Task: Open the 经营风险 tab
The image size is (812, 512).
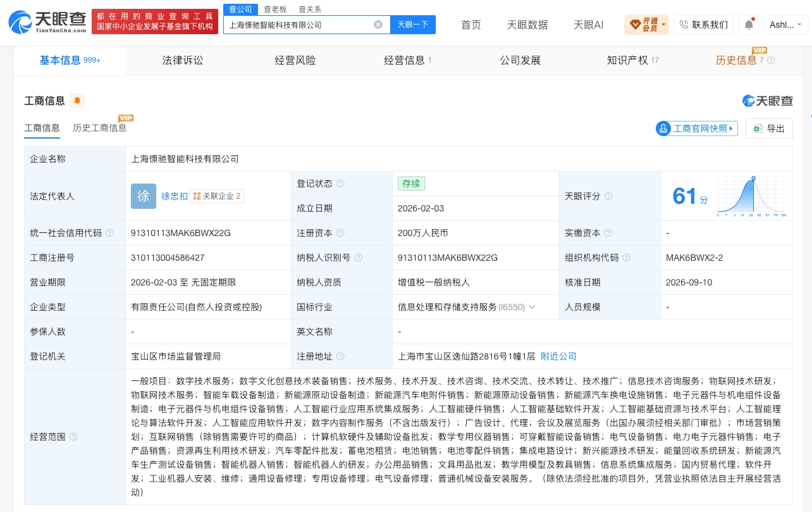Action: [295, 60]
